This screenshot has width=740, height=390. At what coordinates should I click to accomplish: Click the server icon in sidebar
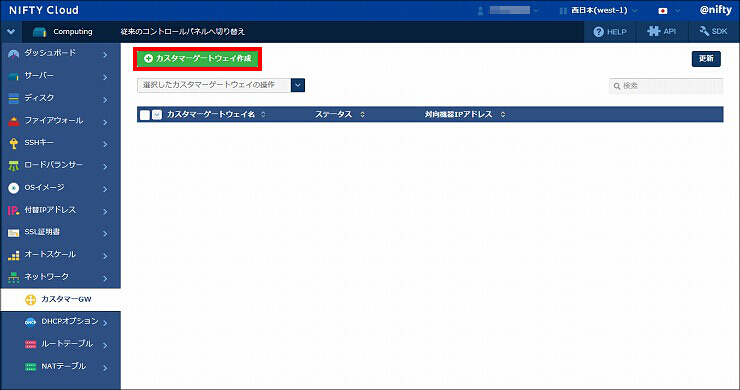(14, 76)
